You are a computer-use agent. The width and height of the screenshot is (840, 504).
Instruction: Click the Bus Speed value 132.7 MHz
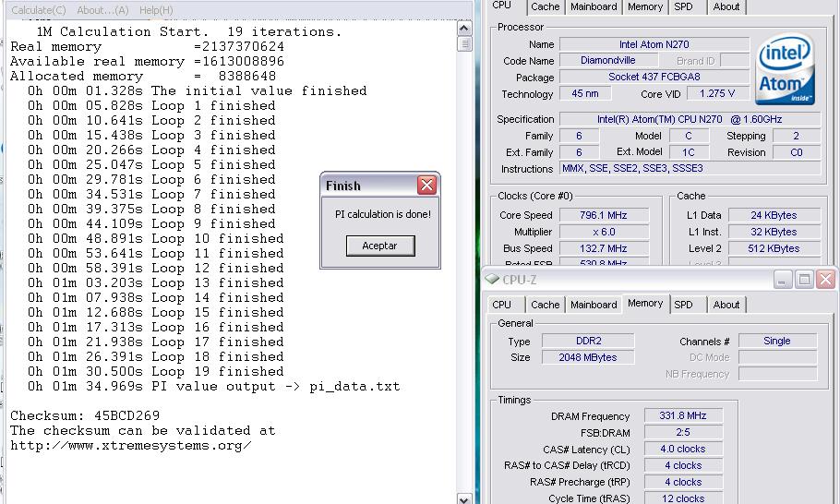[604, 248]
